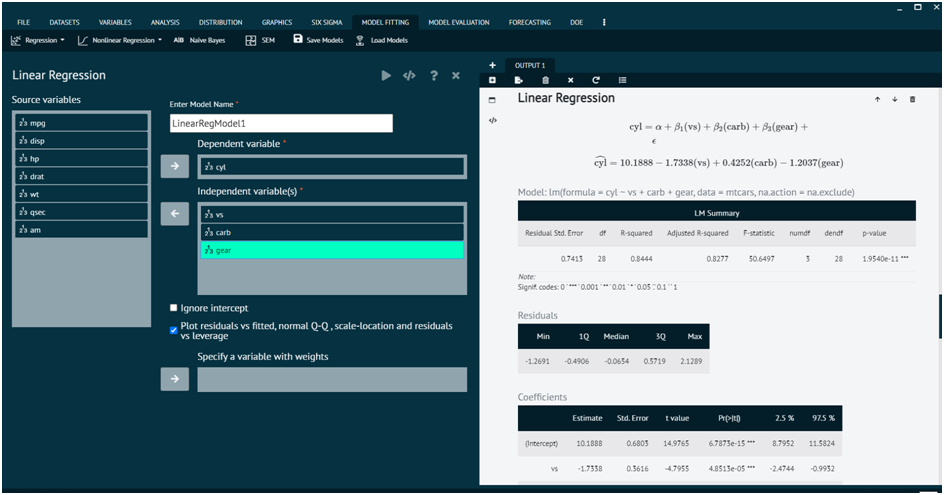This screenshot has width=944, height=495.
Task: Click the arrow button to move variable to Dependent
Action: point(174,166)
